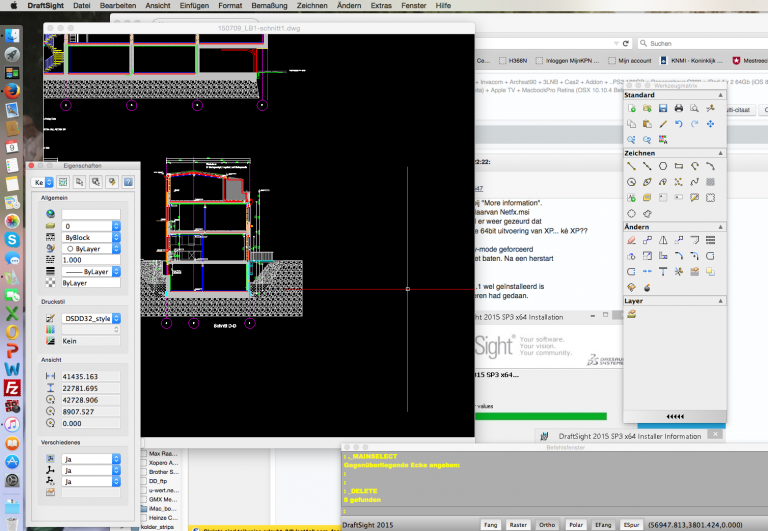Toggle Raster grid in status bar

518,523
